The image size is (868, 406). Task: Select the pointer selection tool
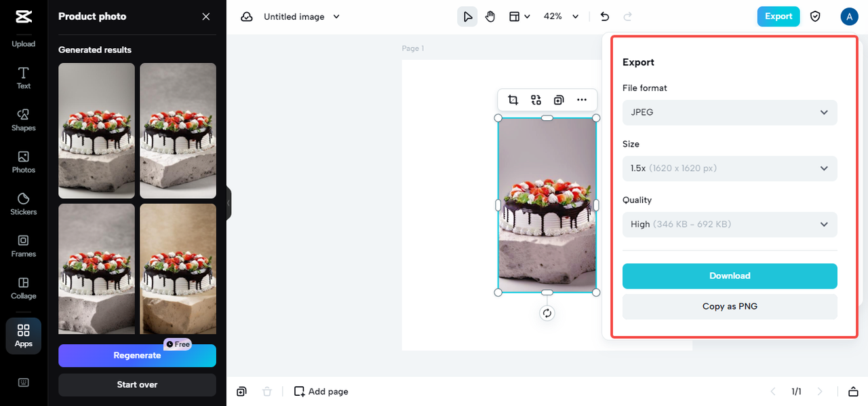click(x=467, y=16)
